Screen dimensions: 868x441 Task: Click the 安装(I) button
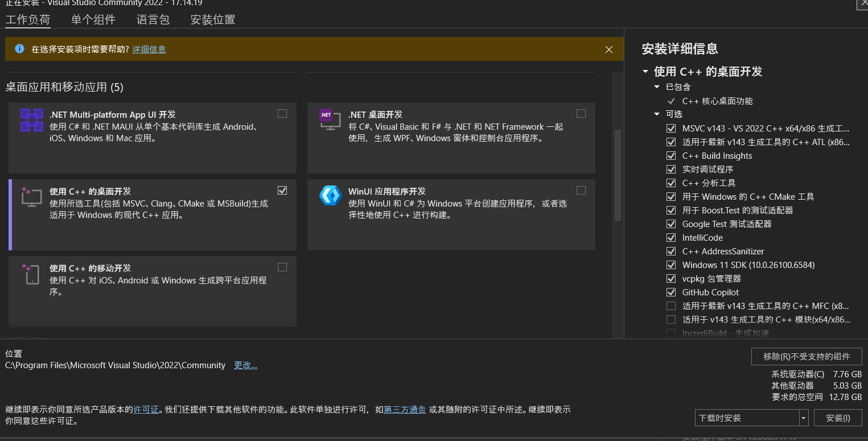point(838,418)
